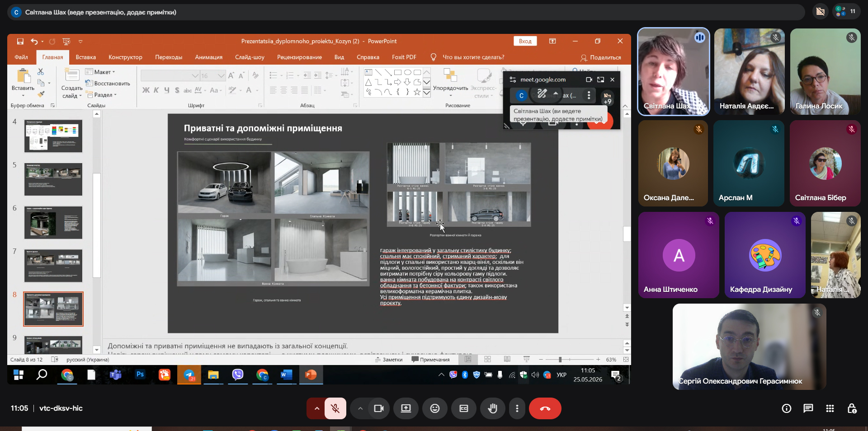Open meeting details info icon
This screenshot has width=868, height=431.
coord(787,408)
